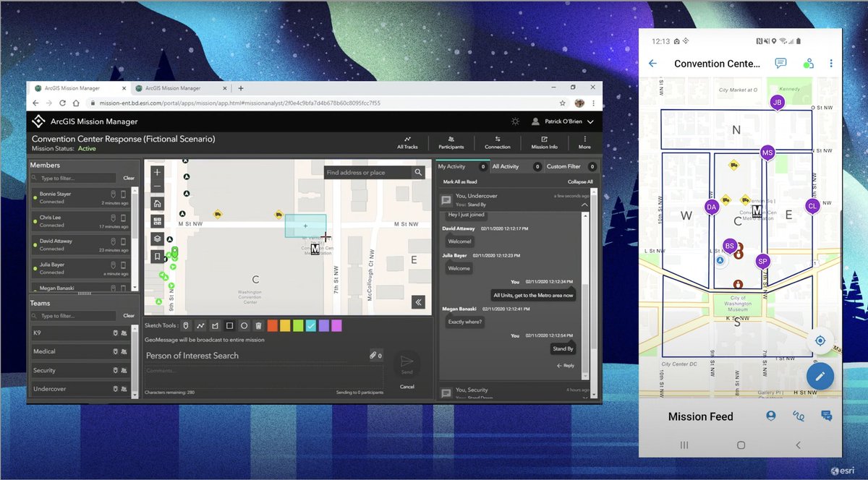
Task: Locate Chris Lee with his pin icon
Action: (114, 218)
